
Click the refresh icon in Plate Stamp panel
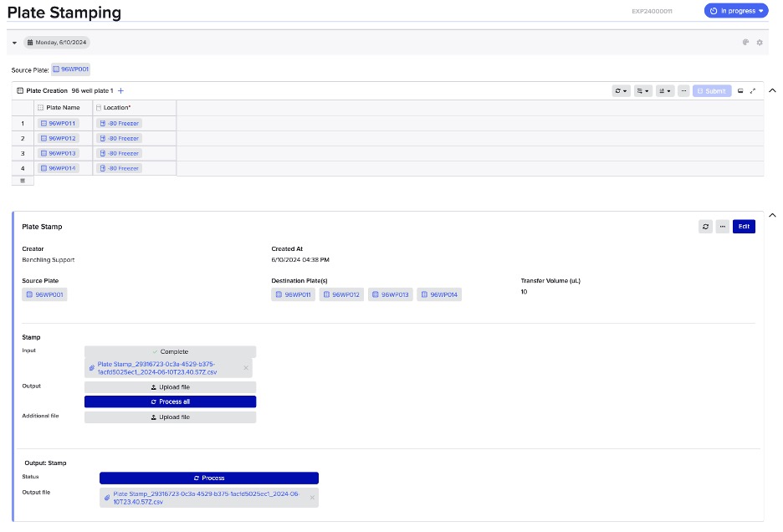[x=705, y=227]
